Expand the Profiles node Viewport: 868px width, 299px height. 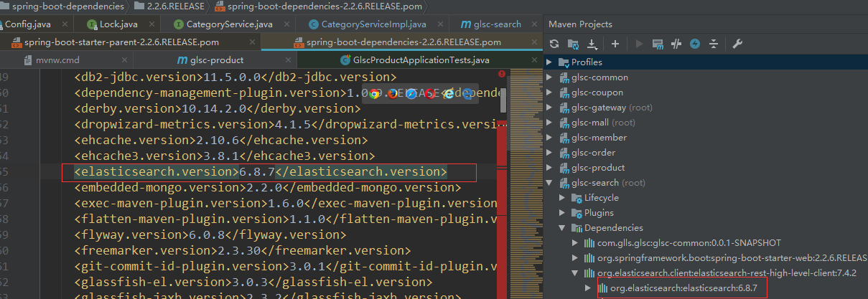[550, 62]
